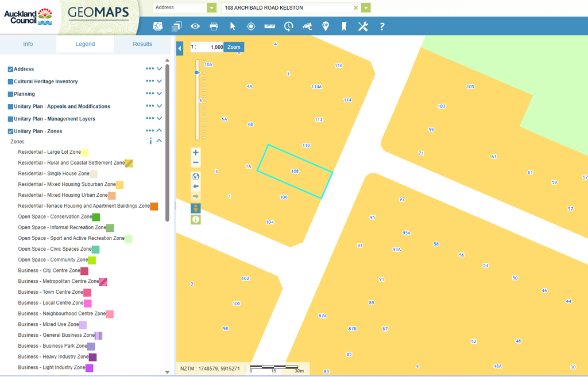
Task: Click the print map icon
Action: (x=214, y=26)
